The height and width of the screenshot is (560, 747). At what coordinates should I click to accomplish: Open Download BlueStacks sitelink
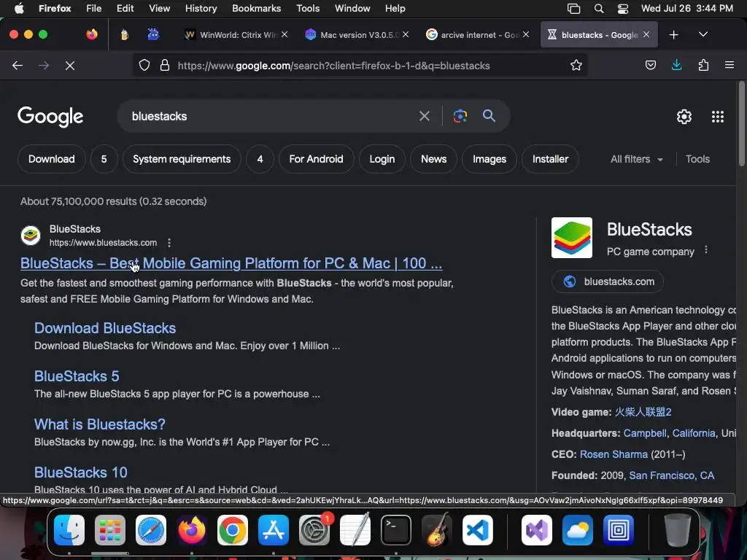pyautogui.click(x=105, y=328)
